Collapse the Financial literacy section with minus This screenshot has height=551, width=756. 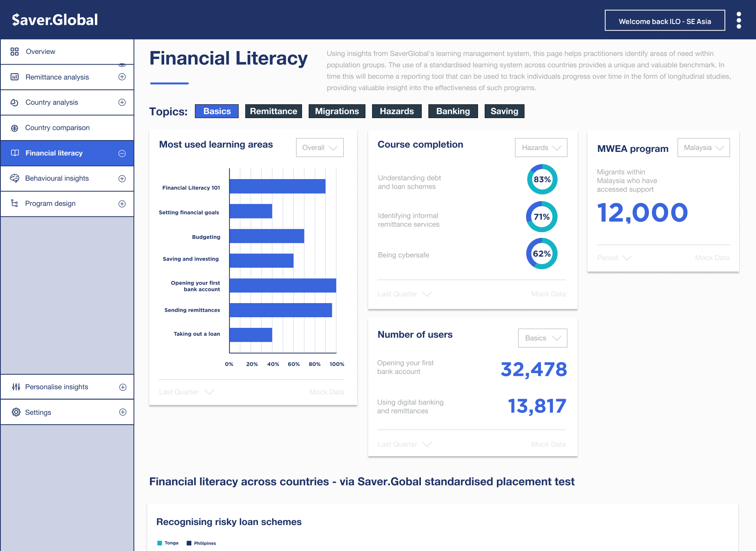click(x=122, y=153)
